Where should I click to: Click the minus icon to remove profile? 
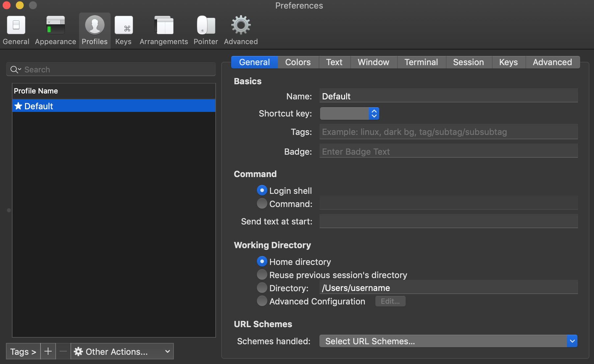pos(63,351)
